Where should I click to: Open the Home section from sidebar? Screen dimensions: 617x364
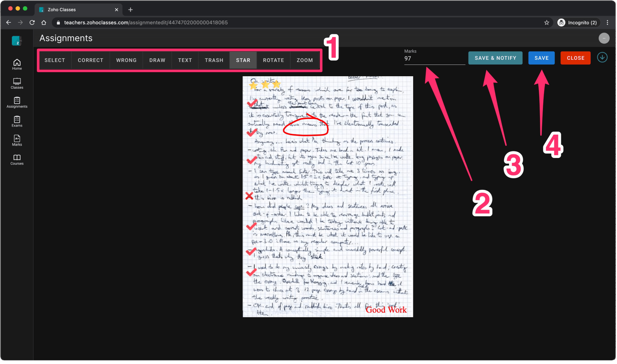[x=17, y=64]
